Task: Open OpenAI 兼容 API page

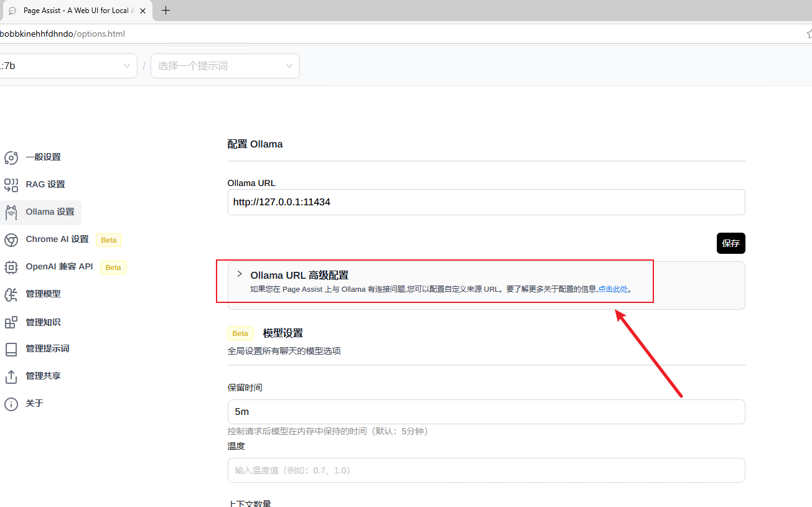Action: (59, 267)
